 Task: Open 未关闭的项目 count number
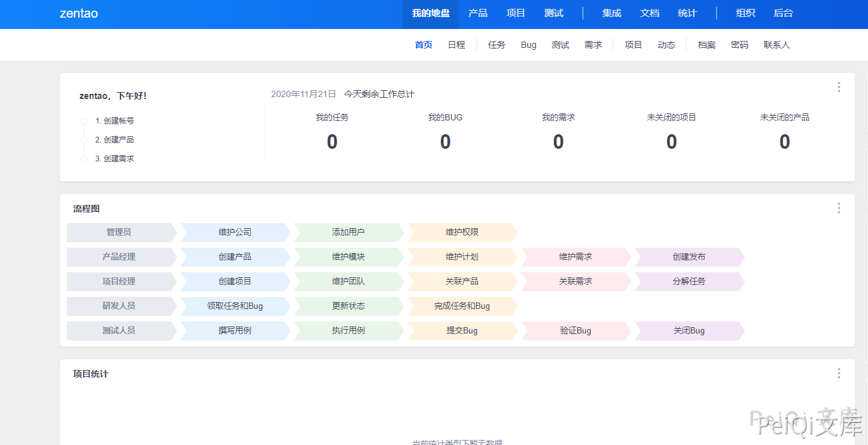671,142
